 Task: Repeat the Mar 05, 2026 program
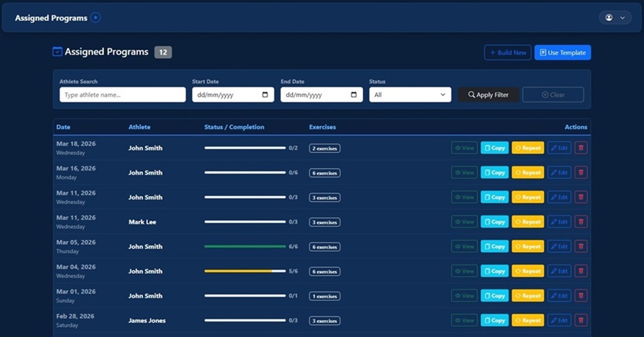pos(528,246)
